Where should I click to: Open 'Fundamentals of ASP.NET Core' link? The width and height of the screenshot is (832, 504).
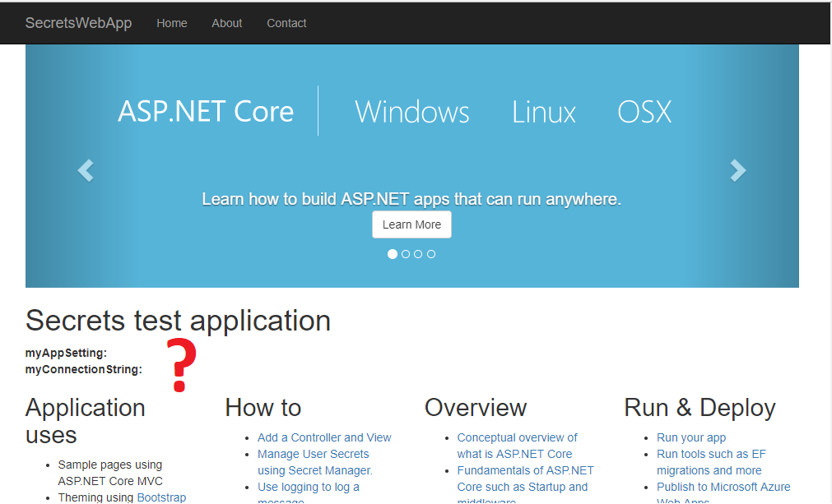[525, 470]
